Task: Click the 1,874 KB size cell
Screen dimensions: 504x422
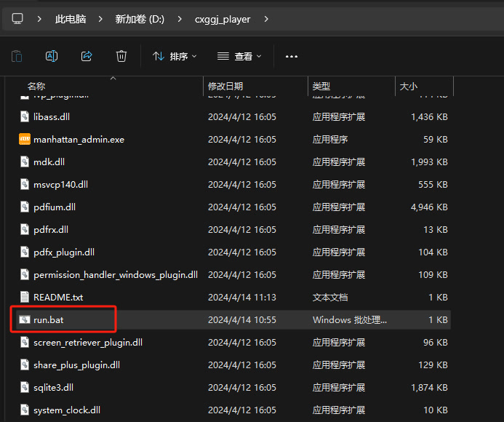Action: pos(429,388)
